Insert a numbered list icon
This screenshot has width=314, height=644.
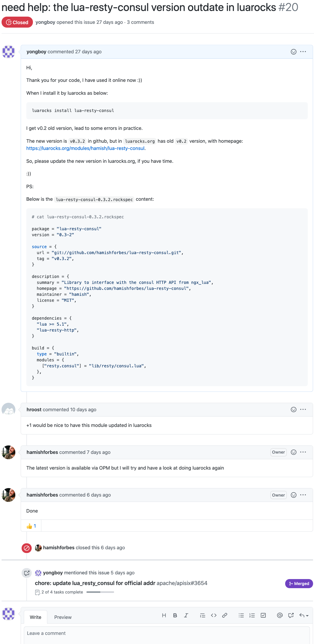coord(252,615)
